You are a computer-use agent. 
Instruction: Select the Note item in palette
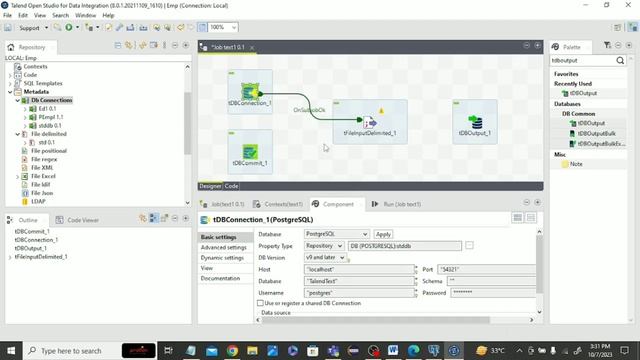point(572,164)
